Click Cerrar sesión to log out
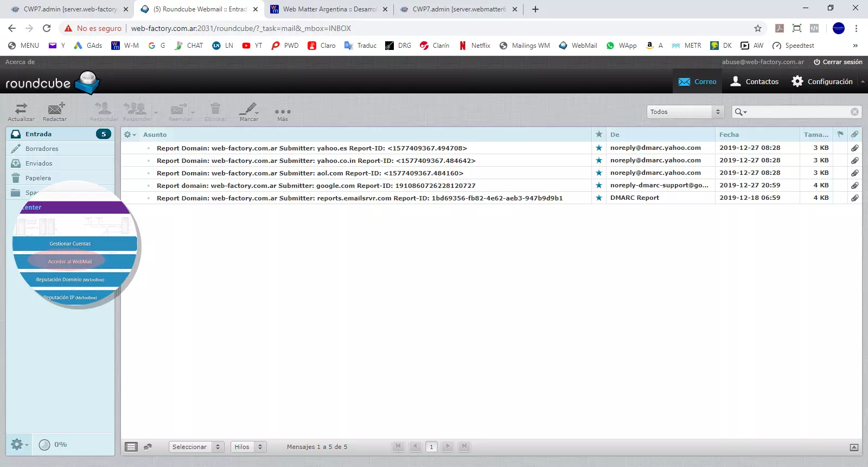This screenshot has height=467, width=868. coord(838,62)
